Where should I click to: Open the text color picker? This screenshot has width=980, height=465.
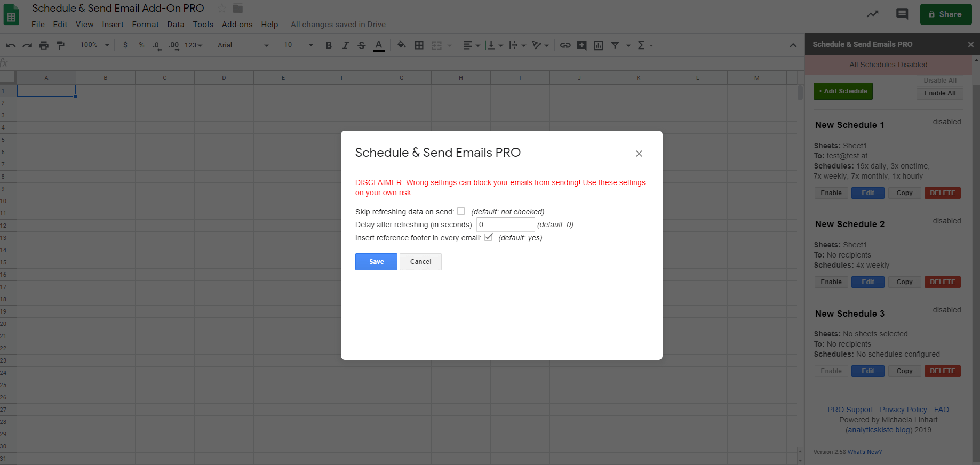tap(379, 45)
